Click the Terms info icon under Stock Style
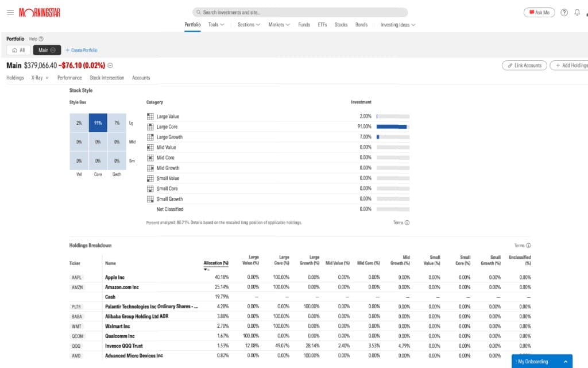Viewport: 588px width, 368px height. tap(407, 223)
